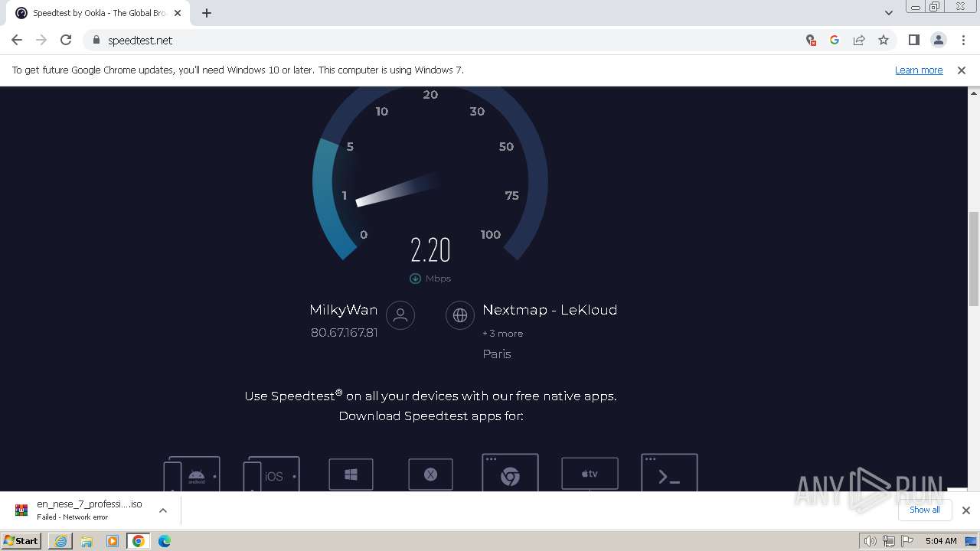The image size is (980, 551).
Task: Click the volume speaker tray icon
Action: click(870, 541)
